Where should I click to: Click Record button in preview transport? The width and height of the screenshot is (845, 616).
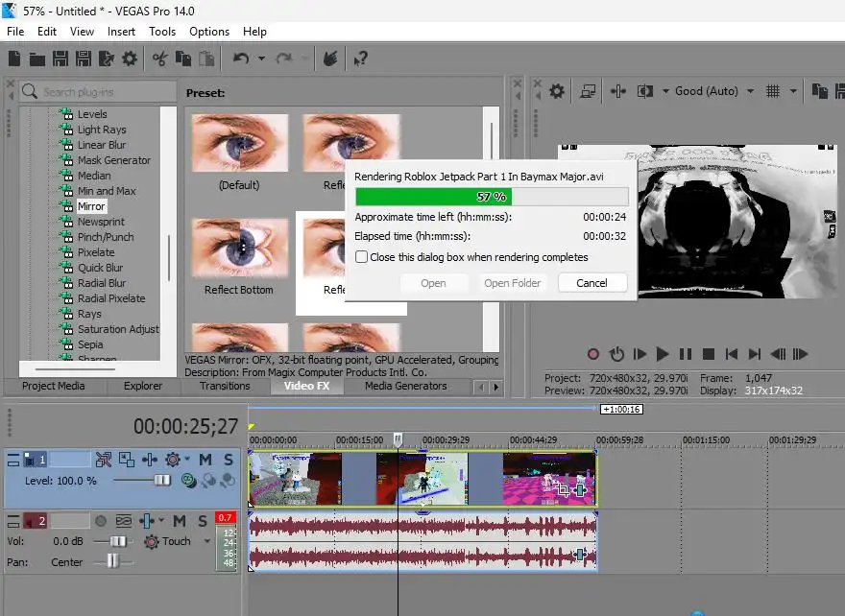pos(593,354)
